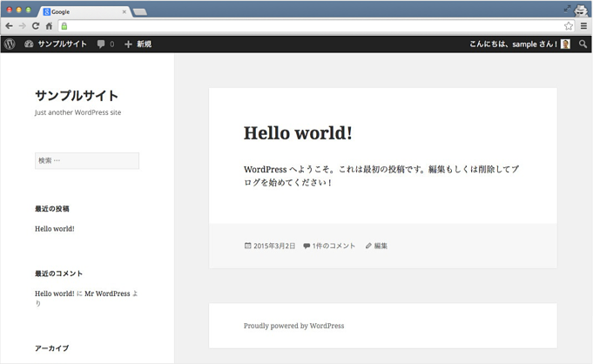Open Chrome hamburger menu
Screen dimensions: 593x364
click(x=584, y=26)
